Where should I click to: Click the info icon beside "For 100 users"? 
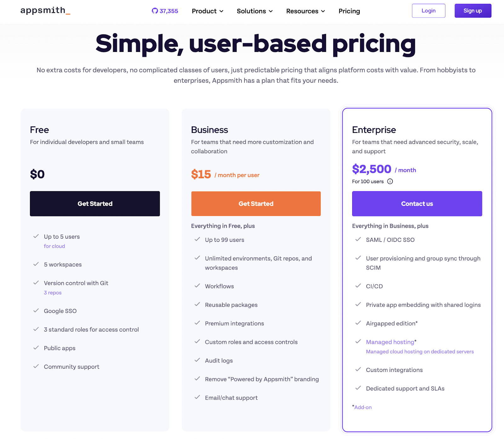[x=390, y=181]
